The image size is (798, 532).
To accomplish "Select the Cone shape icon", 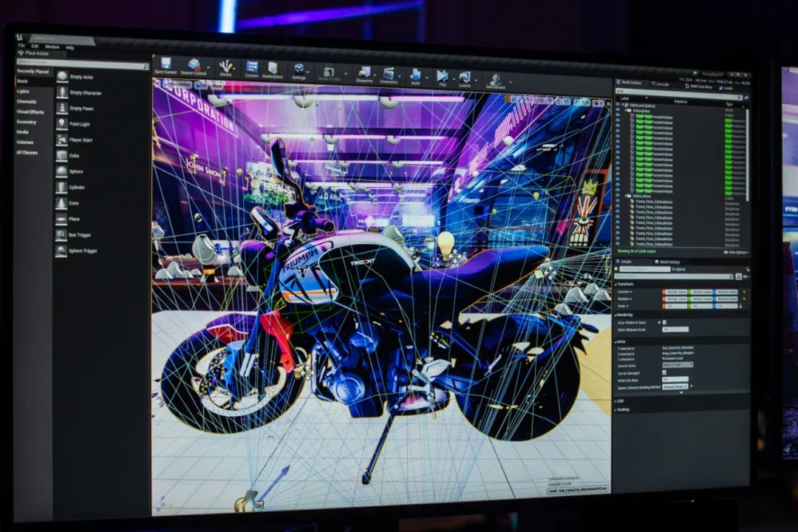I will point(61,203).
